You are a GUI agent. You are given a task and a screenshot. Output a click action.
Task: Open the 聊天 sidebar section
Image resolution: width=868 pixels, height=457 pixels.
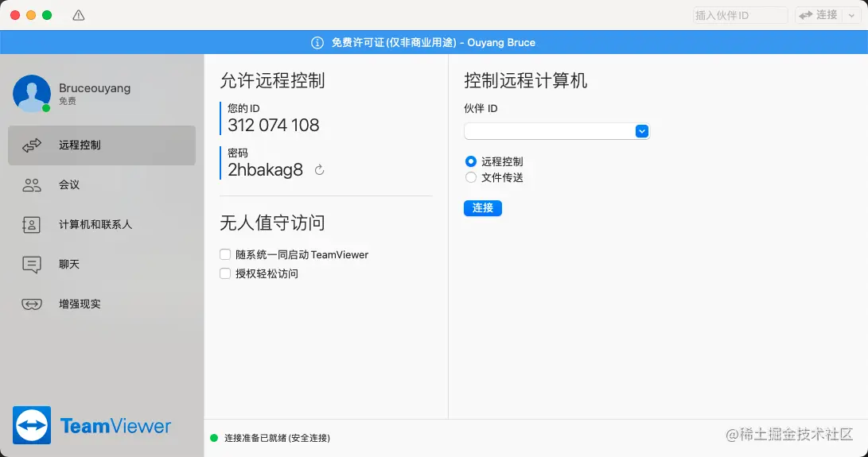[102, 265]
